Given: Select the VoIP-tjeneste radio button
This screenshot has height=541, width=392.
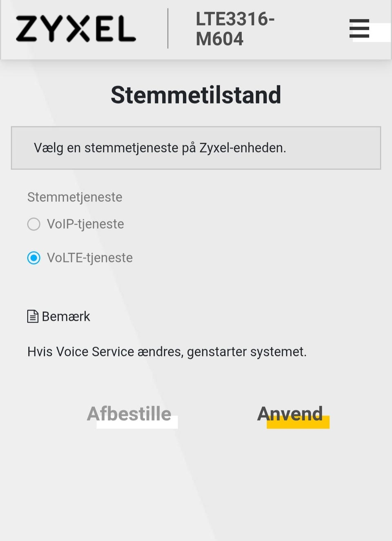Looking at the screenshot, I should (x=34, y=224).
